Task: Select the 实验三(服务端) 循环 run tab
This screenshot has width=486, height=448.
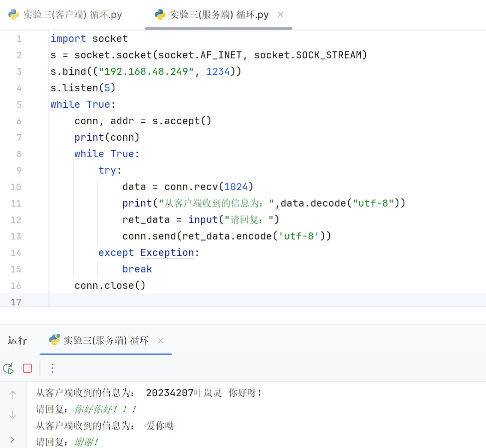Action: click(106, 341)
